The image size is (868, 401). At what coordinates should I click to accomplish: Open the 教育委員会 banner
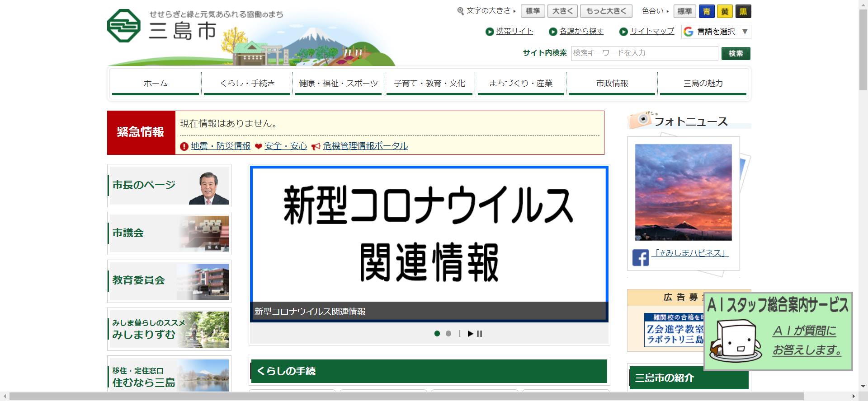click(x=169, y=281)
